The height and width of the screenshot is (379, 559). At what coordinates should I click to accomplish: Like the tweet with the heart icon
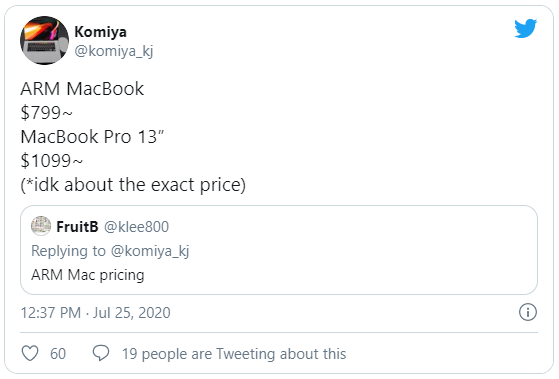[x=30, y=353]
